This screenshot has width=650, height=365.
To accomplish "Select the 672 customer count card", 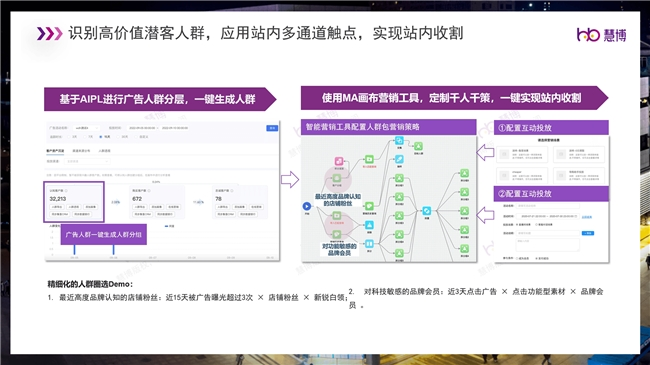I will click(x=157, y=202).
